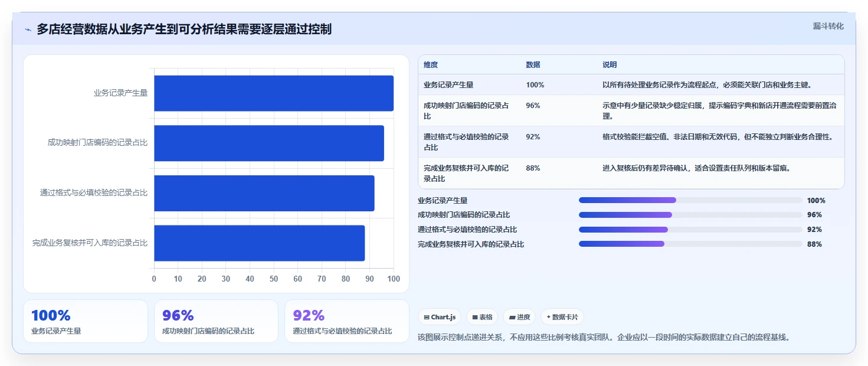Click the 数据 column header

tap(533, 65)
